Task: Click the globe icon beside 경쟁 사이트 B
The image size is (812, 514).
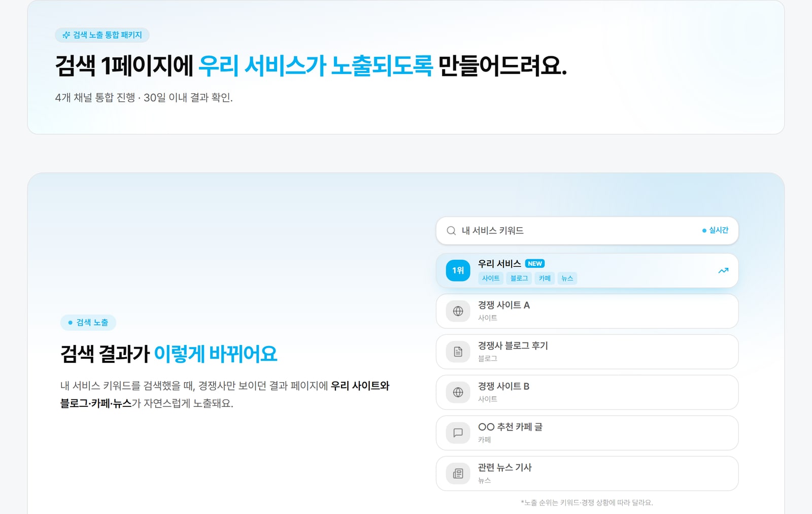Action: point(458,392)
